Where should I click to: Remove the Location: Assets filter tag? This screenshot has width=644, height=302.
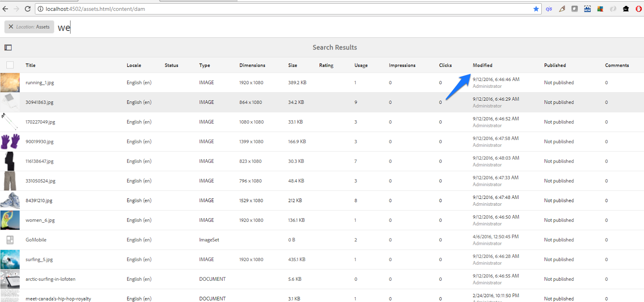tap(11, 27)
